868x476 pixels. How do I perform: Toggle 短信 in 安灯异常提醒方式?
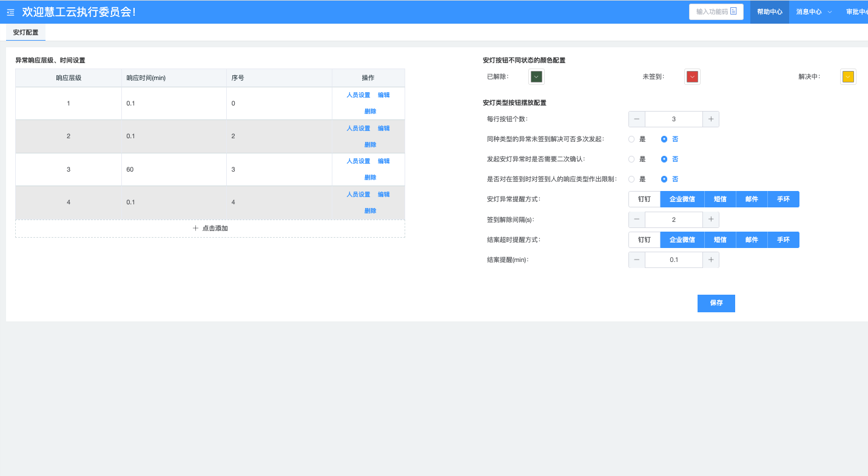tap(720, 199)
